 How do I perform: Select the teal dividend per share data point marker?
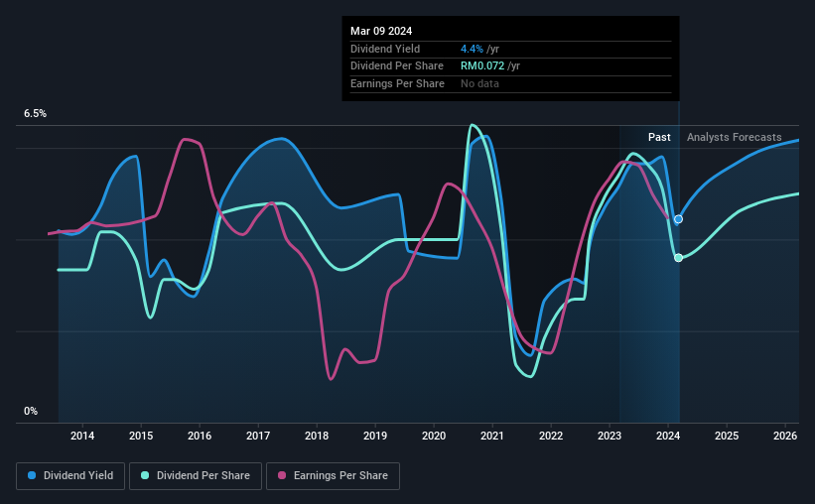pos(678,258)
